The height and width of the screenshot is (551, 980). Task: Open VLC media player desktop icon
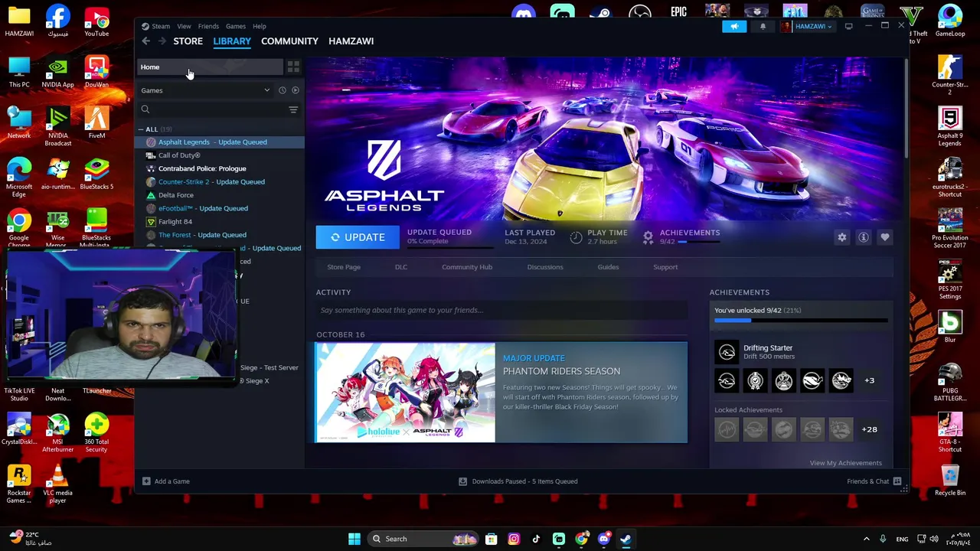click(57, 484)
